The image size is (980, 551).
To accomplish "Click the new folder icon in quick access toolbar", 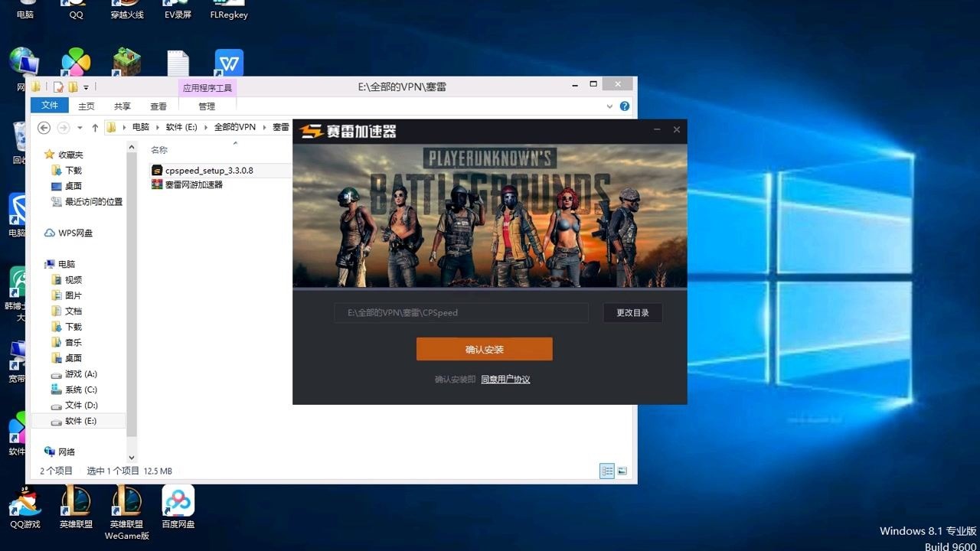I will tap(73, 87).
